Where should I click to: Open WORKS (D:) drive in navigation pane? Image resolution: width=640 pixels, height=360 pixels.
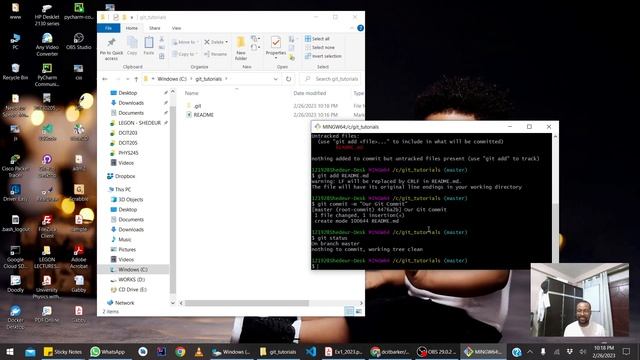click(131, 280)
